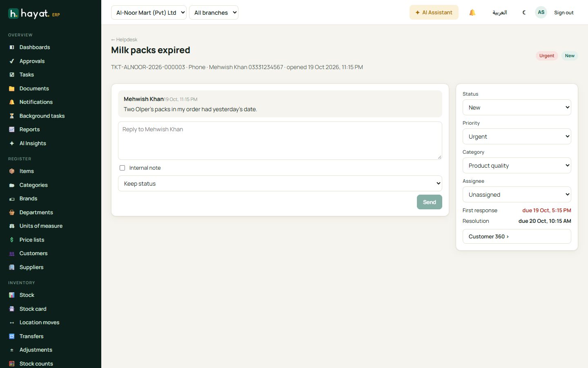
Task: Open Background tasks hourglass icon
Action: pyautogui.click(x=12, y=116)
